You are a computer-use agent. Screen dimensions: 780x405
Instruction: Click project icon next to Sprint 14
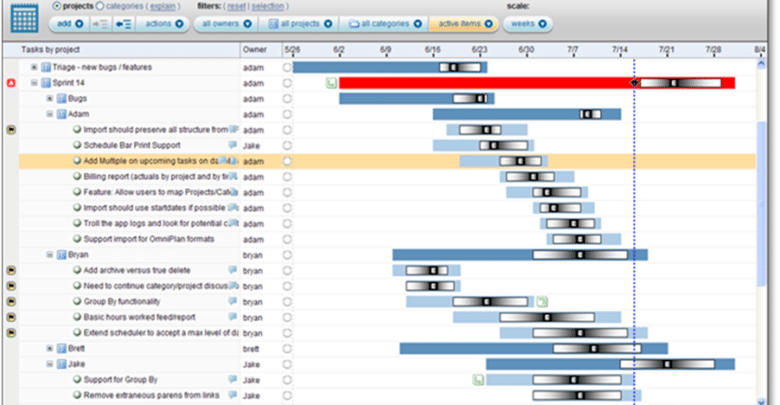click(46, 83)
